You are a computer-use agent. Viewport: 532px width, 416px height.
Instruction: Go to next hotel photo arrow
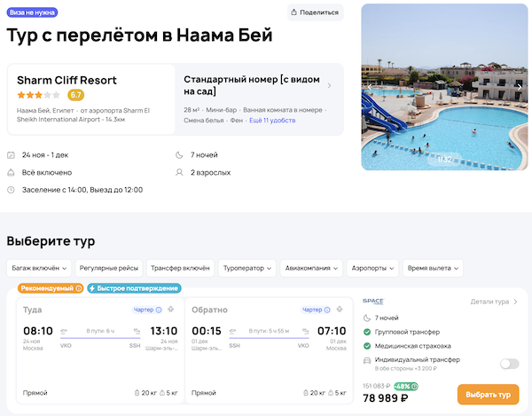[x=520, y=86]
